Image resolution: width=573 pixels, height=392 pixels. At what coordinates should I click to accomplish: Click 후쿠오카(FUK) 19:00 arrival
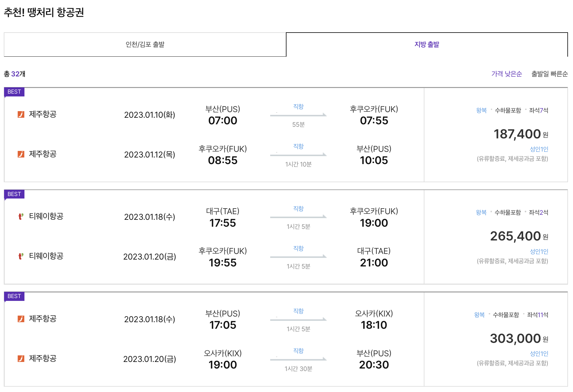pyautogui.click(x=374, y=217)
